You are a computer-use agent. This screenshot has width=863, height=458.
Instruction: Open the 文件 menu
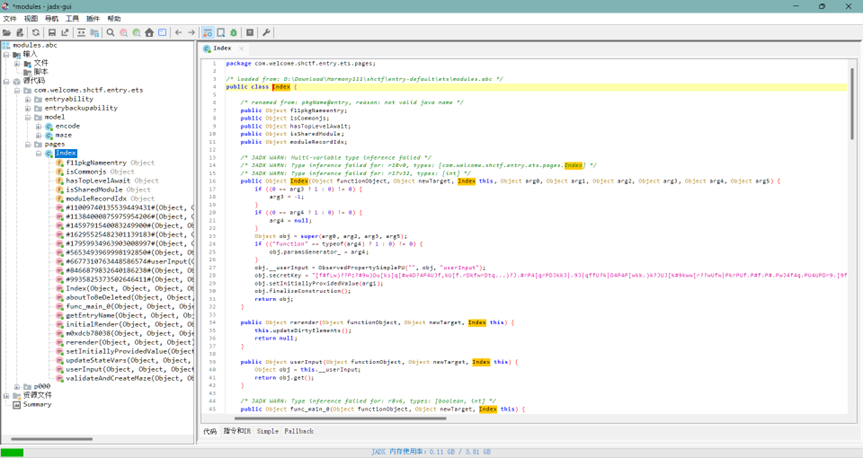click(x=10, y=19)
